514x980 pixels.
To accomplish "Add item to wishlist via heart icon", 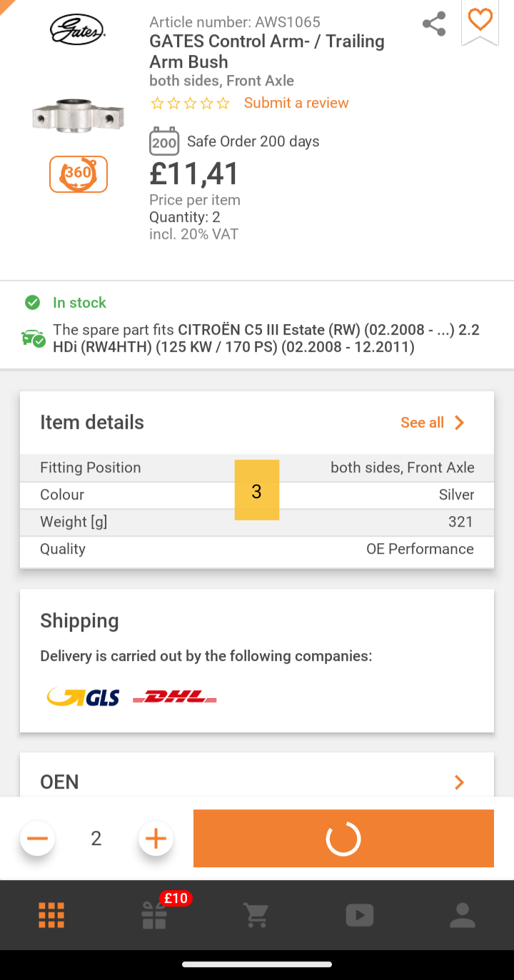I will (480, 21).
